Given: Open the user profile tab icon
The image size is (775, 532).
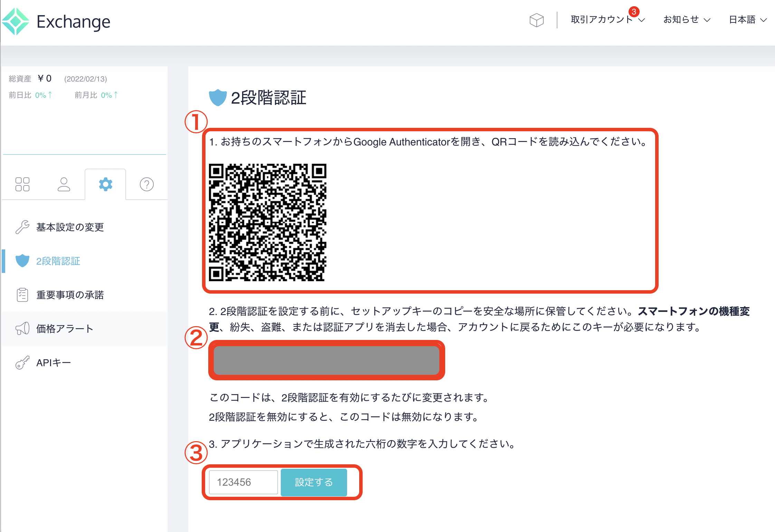Looking at the screenshot, I should click(64, 184).
